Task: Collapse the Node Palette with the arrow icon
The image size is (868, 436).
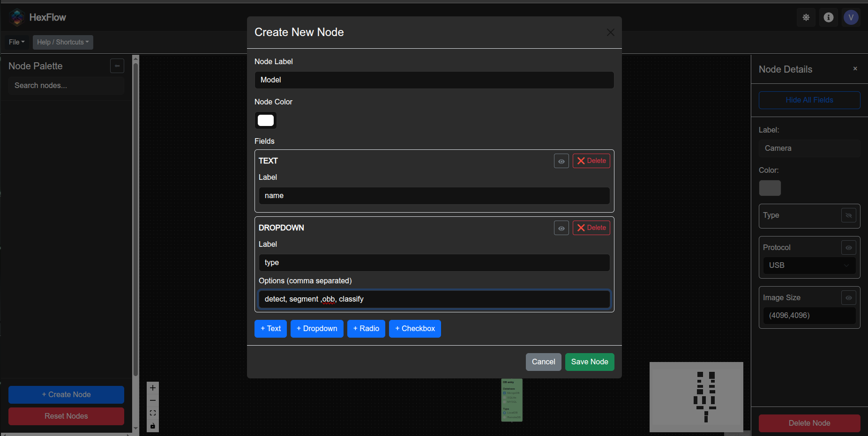Action: tap(117, 66)
